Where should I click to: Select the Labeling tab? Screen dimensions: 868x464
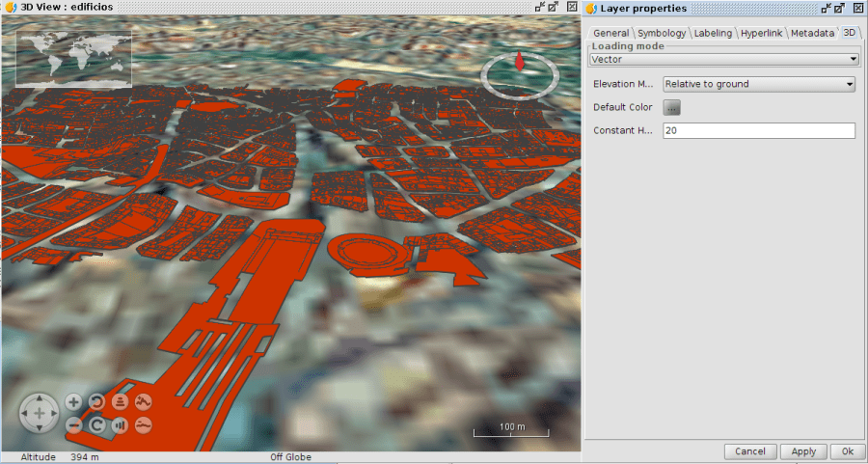[713, 33]
